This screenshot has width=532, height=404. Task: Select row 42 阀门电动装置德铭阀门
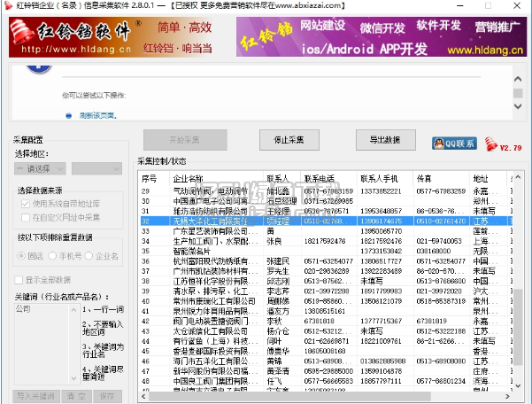pyautogui.click(x=326, y=322)
